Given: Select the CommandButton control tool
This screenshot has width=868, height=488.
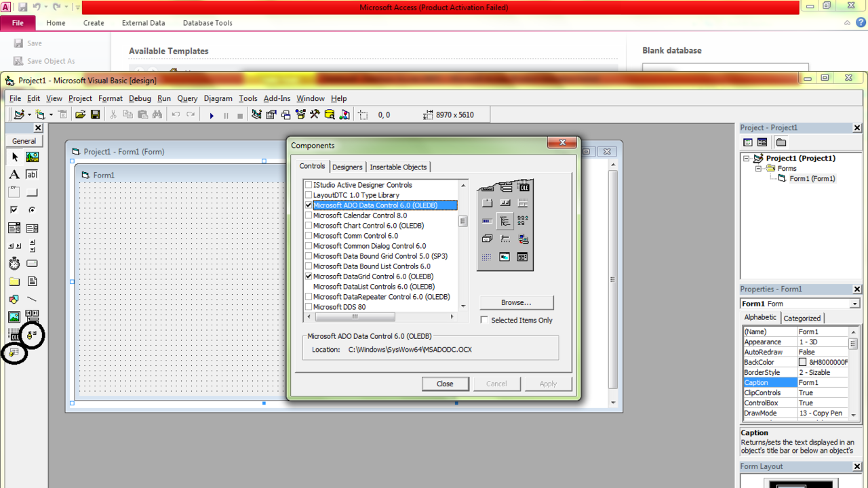Looking at the screenshot, I should [32, 192].
